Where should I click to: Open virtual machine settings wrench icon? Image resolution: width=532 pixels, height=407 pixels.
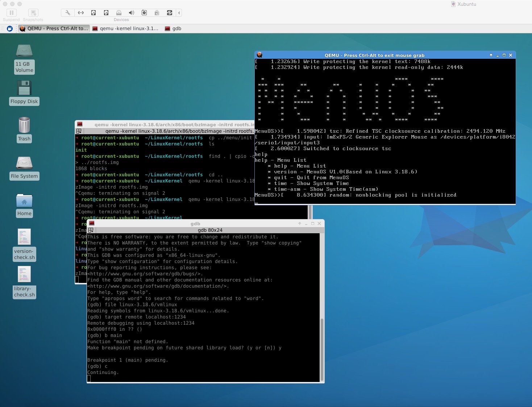[68, 13]
